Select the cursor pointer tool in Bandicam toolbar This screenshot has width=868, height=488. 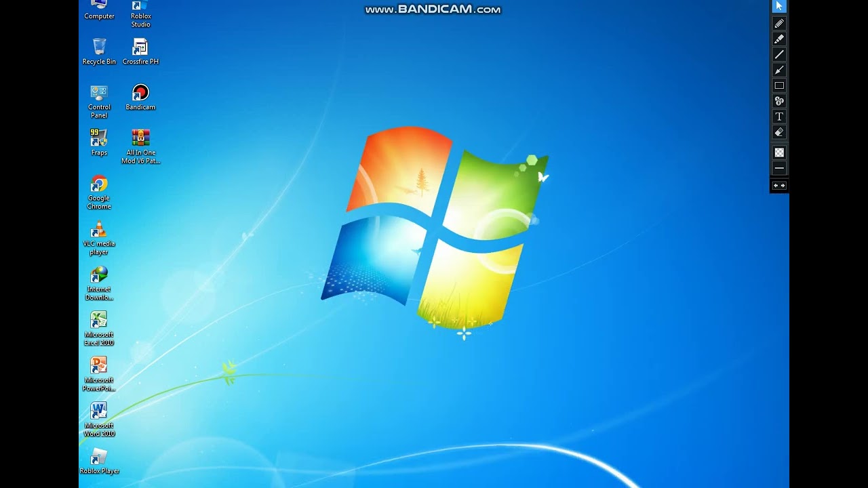click(x=779, y=6)
